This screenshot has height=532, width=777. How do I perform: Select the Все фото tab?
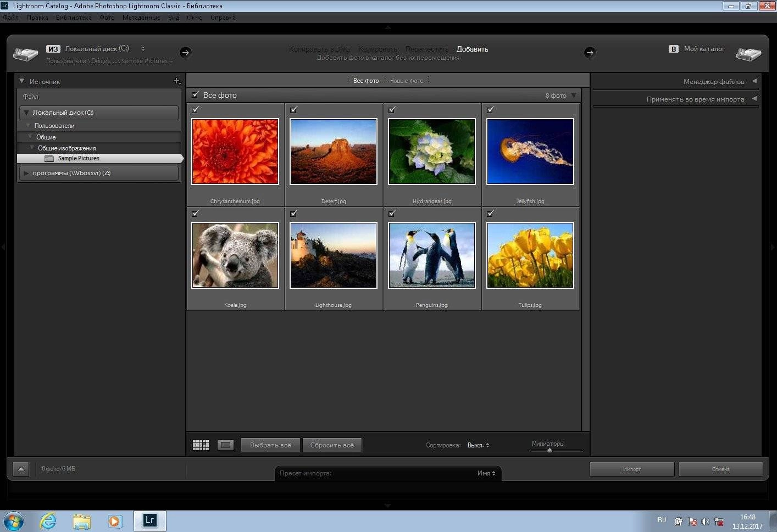tap(366, 81)
